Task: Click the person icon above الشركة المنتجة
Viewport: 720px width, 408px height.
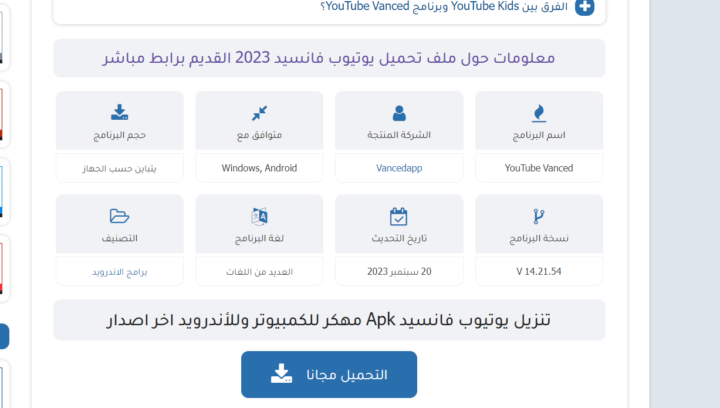Action: click(399, 113)
